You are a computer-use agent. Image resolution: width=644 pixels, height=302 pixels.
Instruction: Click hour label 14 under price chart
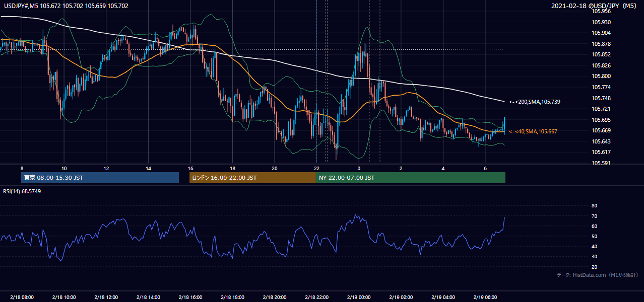click(148, 168)
